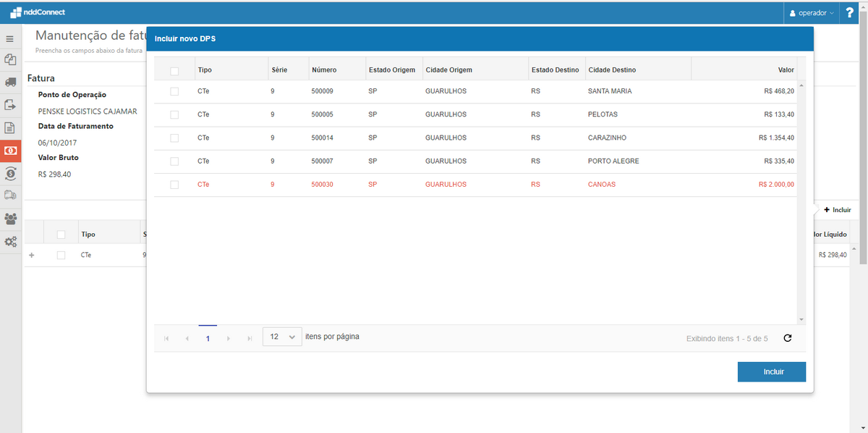Screen dimensions: 868x433
Task: Open the itens por página dropdown
Action: point(281,337)
